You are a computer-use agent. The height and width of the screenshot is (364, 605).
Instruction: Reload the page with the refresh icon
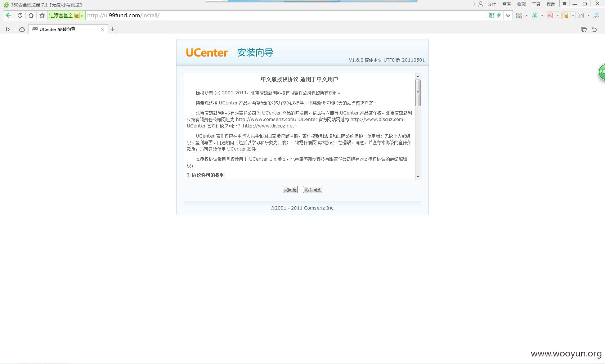20,15
